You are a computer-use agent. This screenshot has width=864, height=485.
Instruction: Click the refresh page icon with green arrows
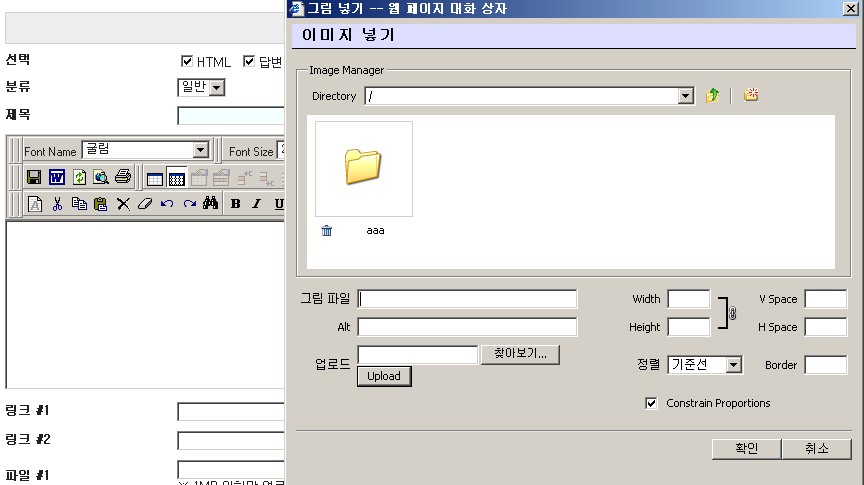tap(79, 177)
